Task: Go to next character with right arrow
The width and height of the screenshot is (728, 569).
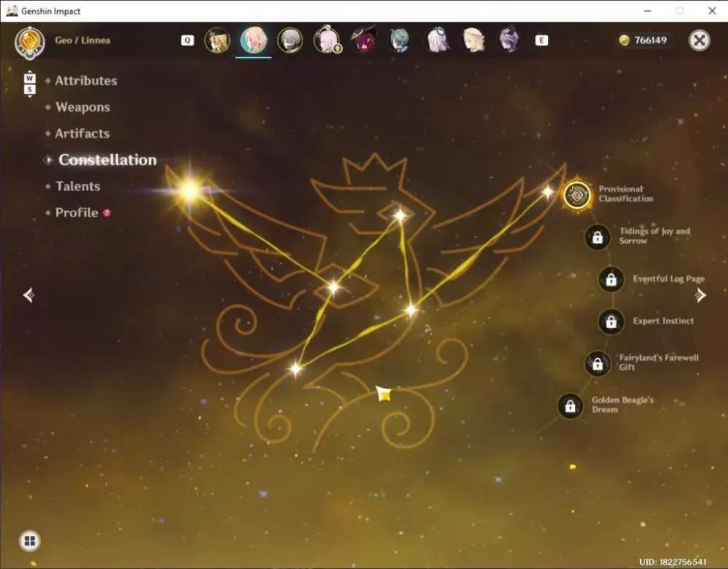Action: (x=700, y=295)
